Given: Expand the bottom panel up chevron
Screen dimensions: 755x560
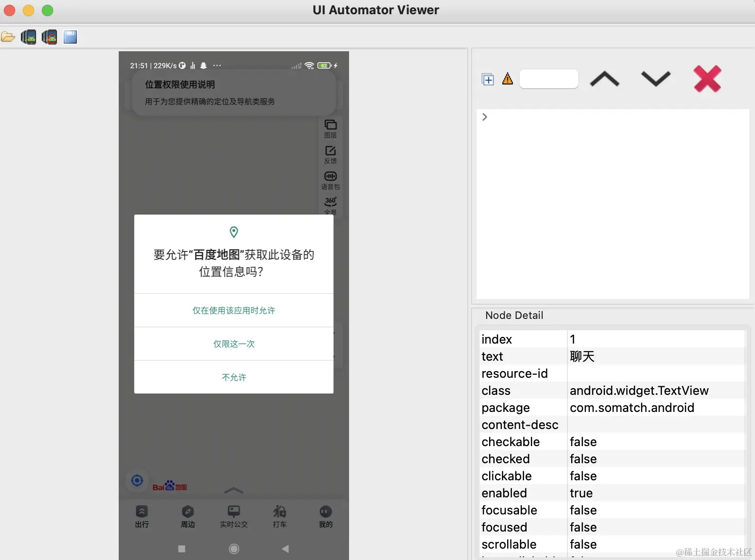Looking at the screenshot, I should 234,490.
